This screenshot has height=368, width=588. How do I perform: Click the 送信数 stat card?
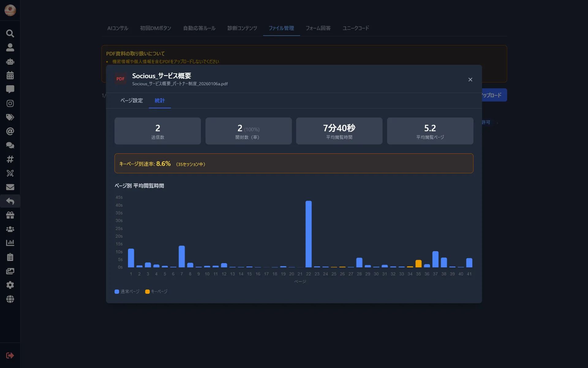pos(158,131)
